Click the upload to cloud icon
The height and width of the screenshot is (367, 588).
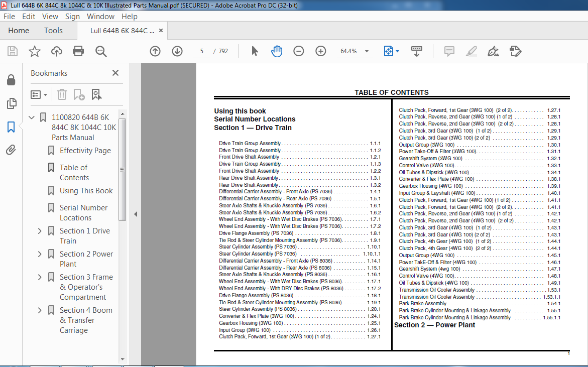coord(57,51)
